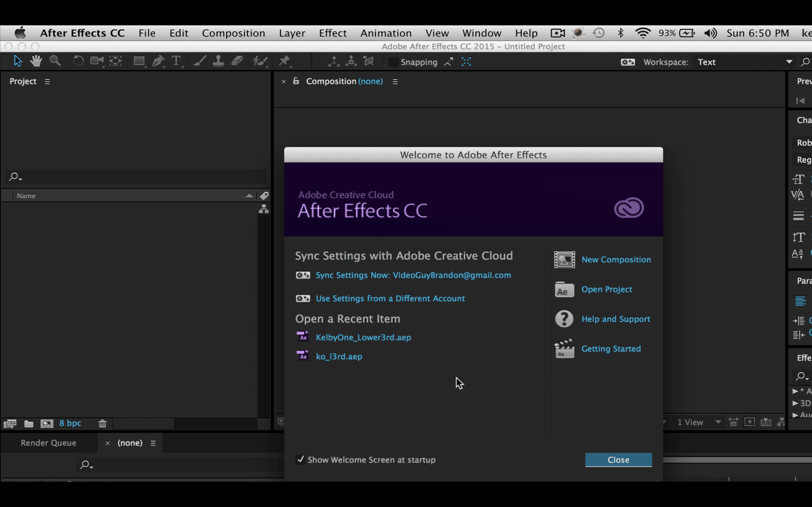Click the New Composition option

point(616,259)
